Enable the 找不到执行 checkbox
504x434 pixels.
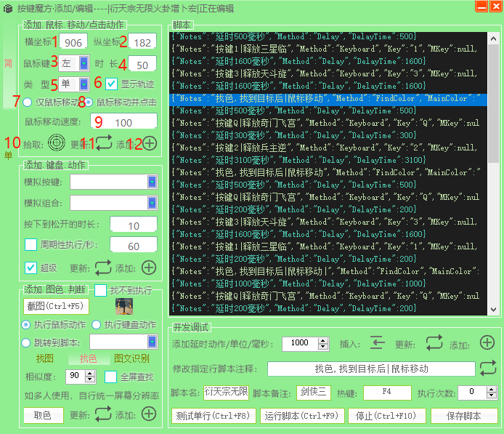101,290
